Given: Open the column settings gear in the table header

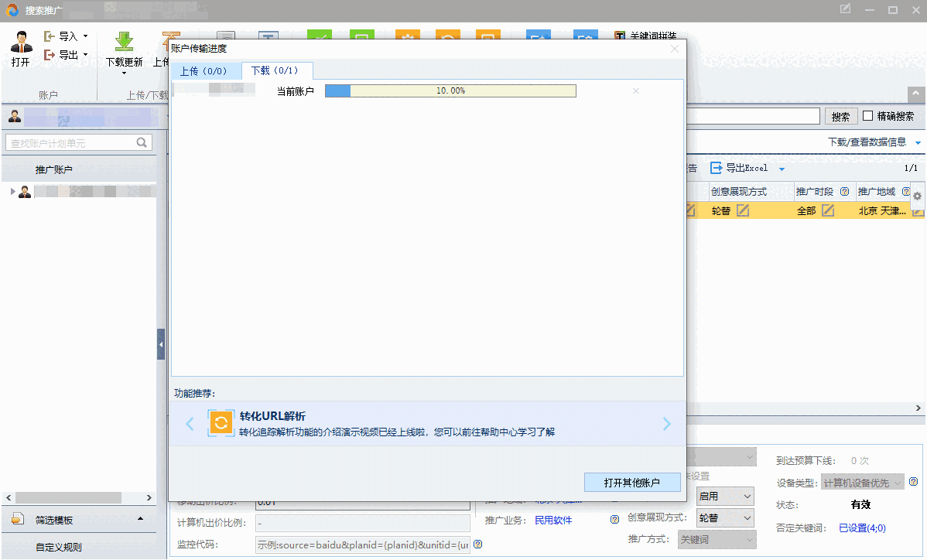Looking at the screenshot, I should point(917,196).
